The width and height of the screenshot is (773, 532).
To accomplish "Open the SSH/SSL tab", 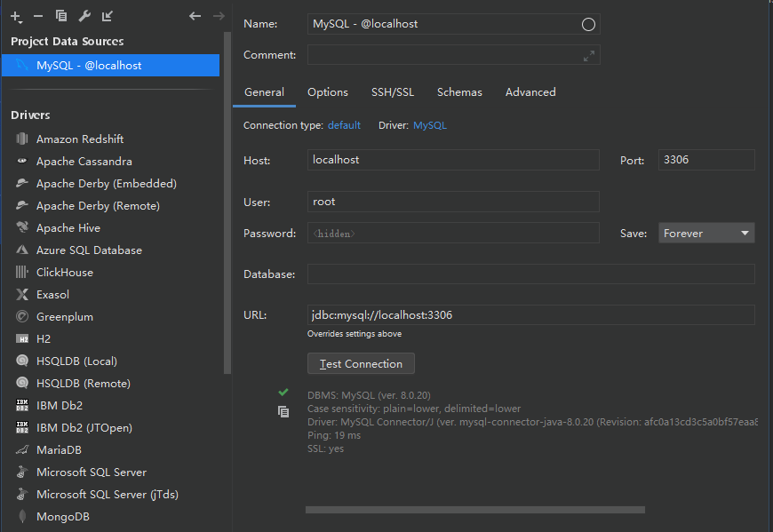I will point(393,92).
